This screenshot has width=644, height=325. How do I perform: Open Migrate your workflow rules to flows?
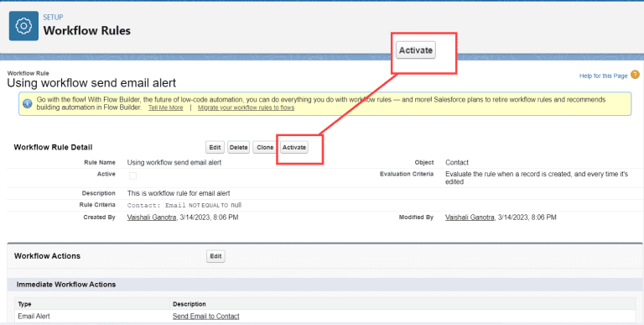pyautogui.click(x=246, y=107)
